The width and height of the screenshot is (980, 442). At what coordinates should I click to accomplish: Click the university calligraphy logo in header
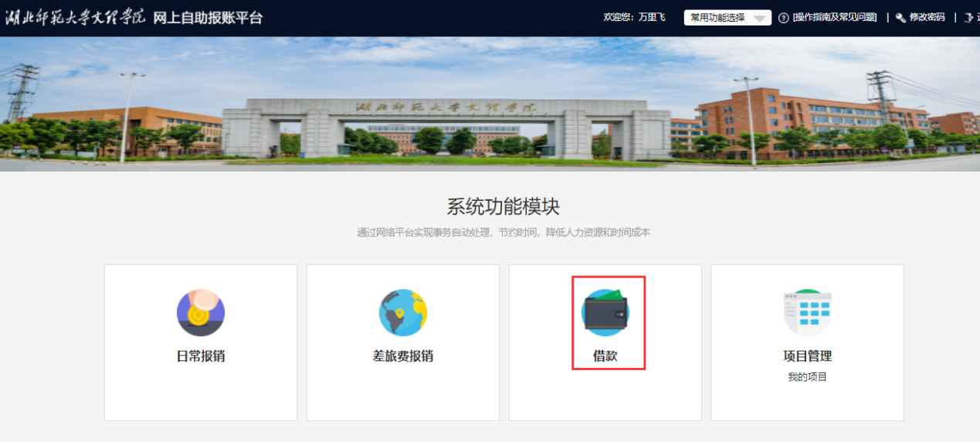click(75, 18)
